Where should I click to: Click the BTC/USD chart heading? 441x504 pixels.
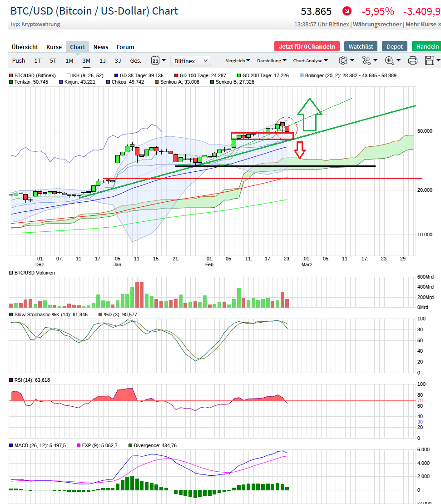pos(94,11)
